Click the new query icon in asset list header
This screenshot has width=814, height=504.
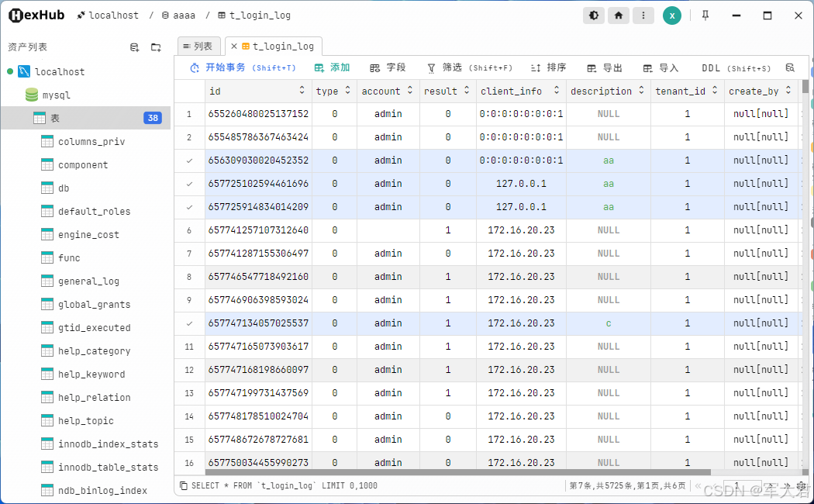click(x=134, y=47)
